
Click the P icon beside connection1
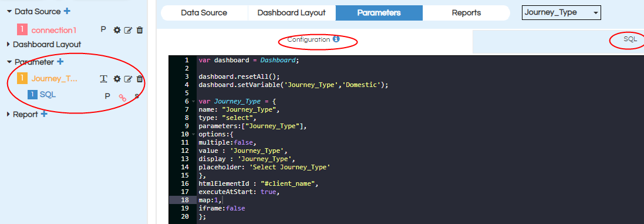click(103, 30)
